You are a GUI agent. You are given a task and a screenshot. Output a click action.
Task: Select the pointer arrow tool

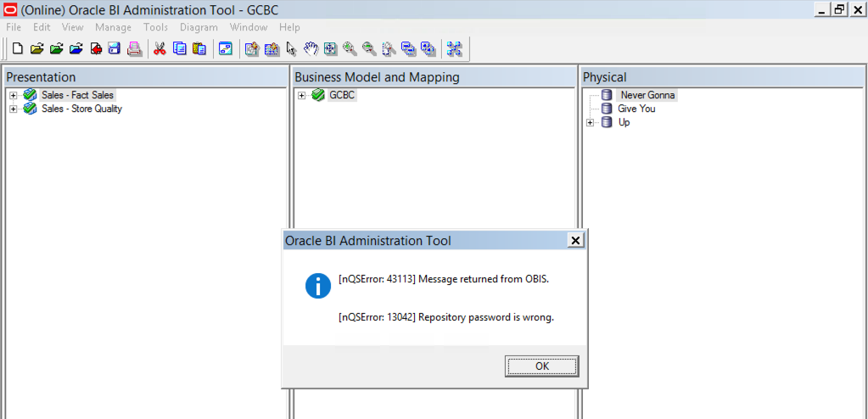291,48
